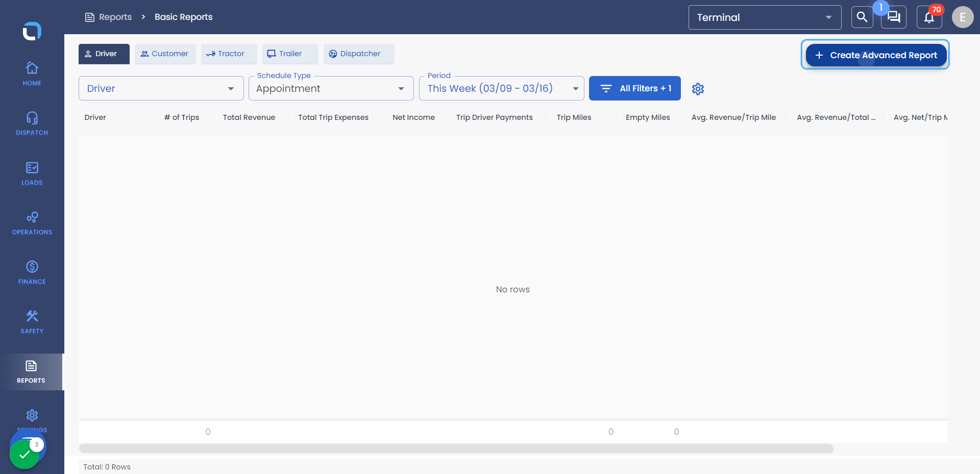
Task: Expand the Terminal dropdown
Action: point(765,17)
